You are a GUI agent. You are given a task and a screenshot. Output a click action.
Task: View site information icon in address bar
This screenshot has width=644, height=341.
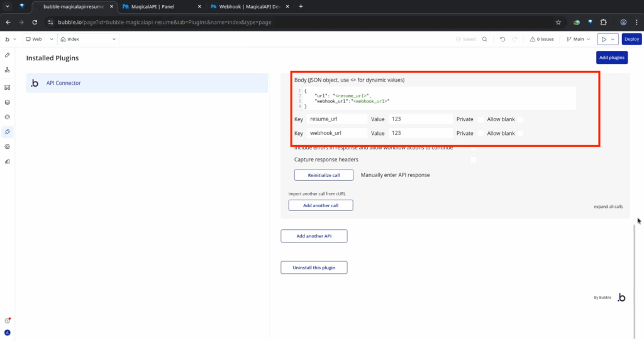(x=50, y=22)
